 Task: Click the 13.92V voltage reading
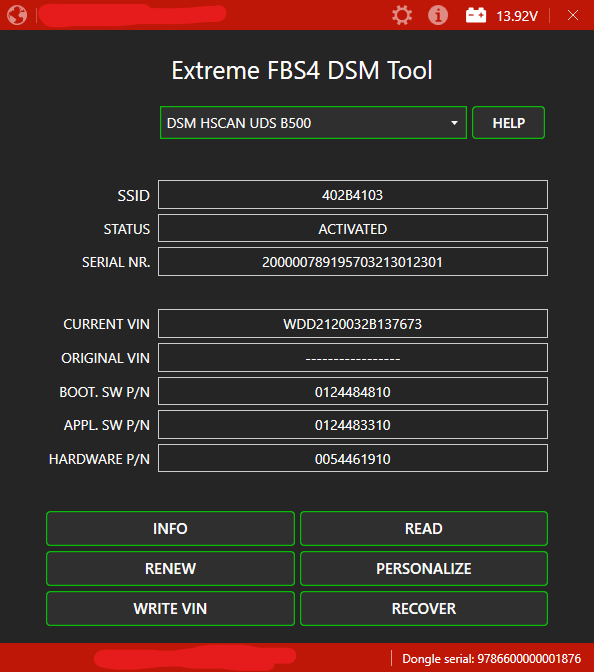point(517,16)
